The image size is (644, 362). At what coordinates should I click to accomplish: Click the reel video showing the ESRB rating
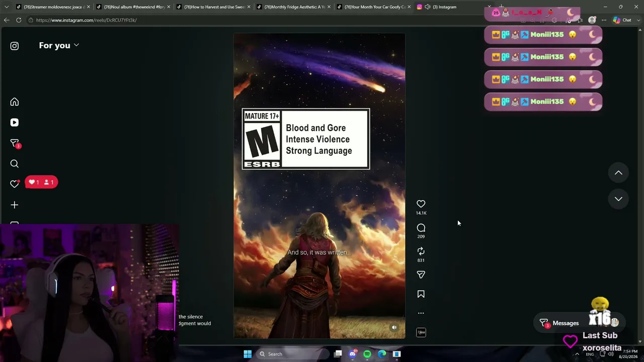coord(319,186)
